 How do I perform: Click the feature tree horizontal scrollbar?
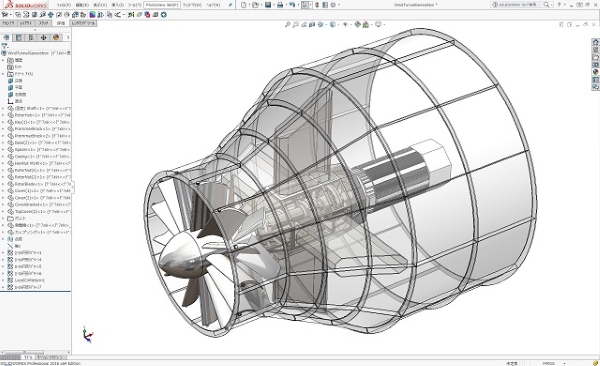[36, 352]
